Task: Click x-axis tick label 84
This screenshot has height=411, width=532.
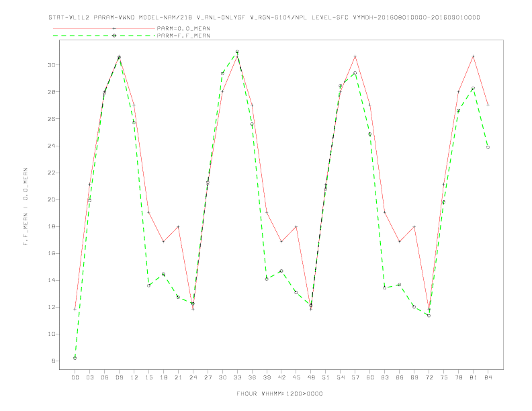Action: [488, 377]
